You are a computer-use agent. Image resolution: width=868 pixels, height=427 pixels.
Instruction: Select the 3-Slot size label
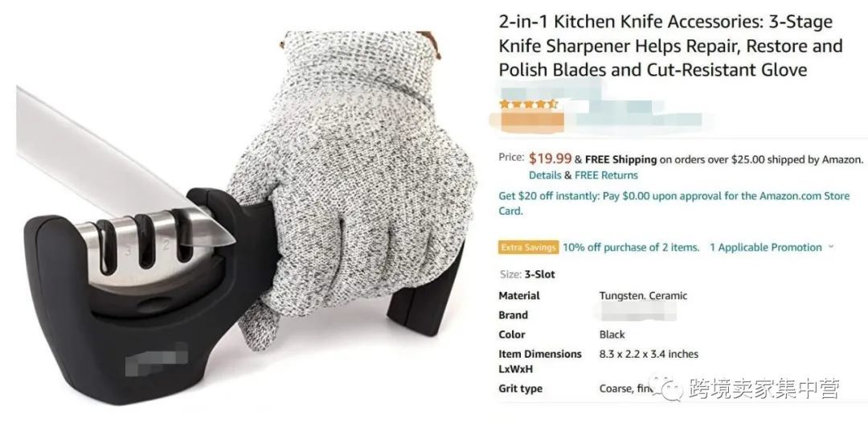coord(540,274)
